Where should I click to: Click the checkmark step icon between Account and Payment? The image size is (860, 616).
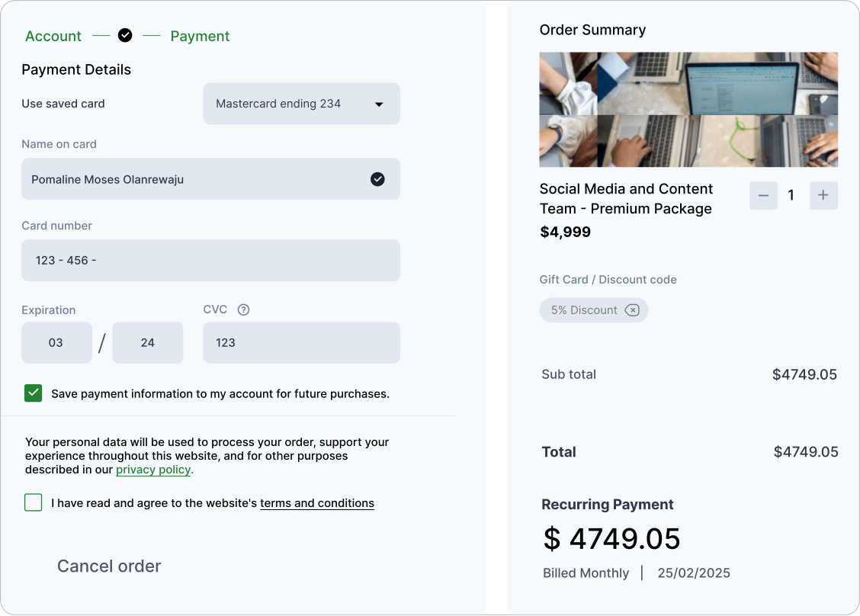click(x=125, y=36)
